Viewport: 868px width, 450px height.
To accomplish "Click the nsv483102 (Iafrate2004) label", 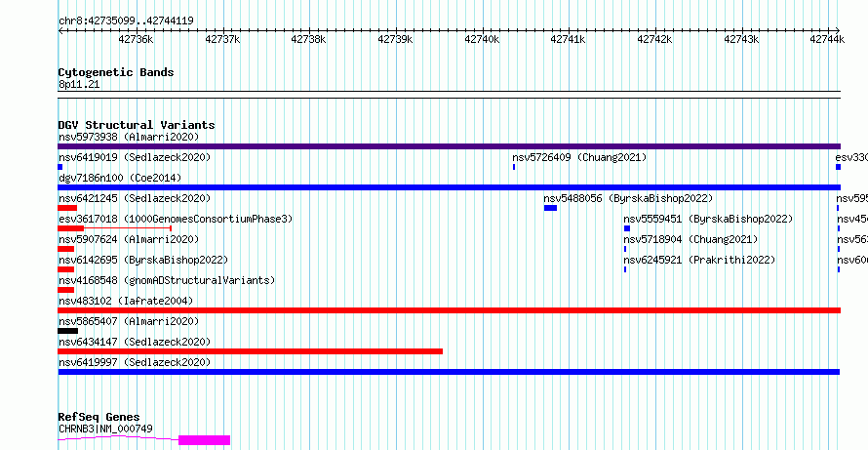I will coord(126,301).
